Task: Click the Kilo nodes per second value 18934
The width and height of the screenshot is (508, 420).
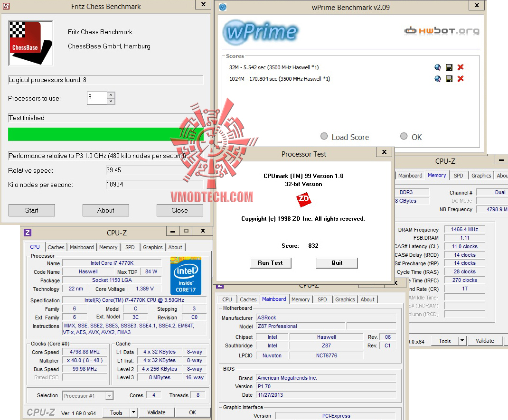Action: pos(154,184)
